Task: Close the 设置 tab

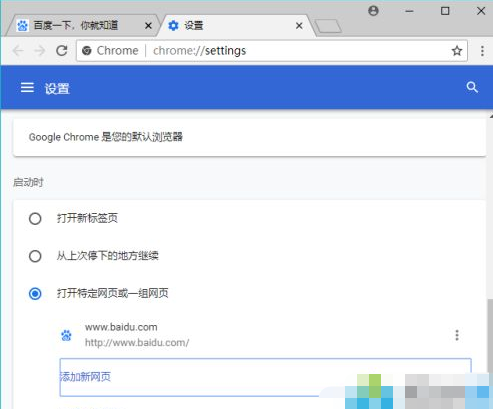Action: 299,26
